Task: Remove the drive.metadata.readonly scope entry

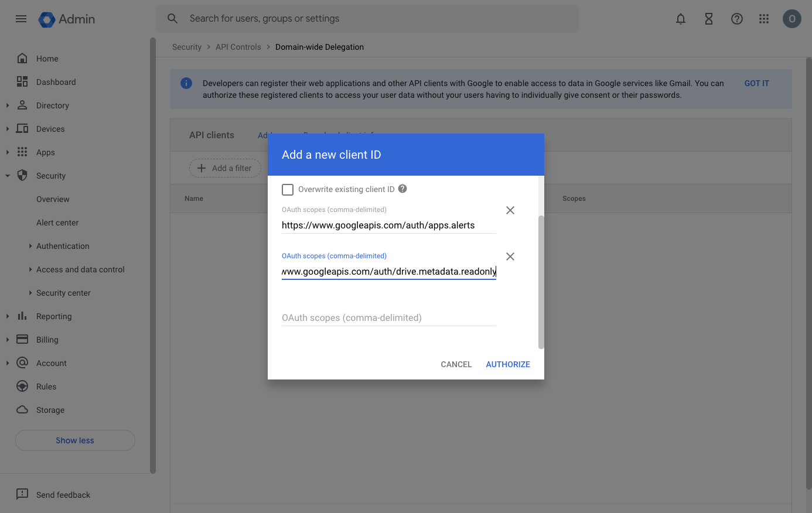Action: tap(510, 256)
